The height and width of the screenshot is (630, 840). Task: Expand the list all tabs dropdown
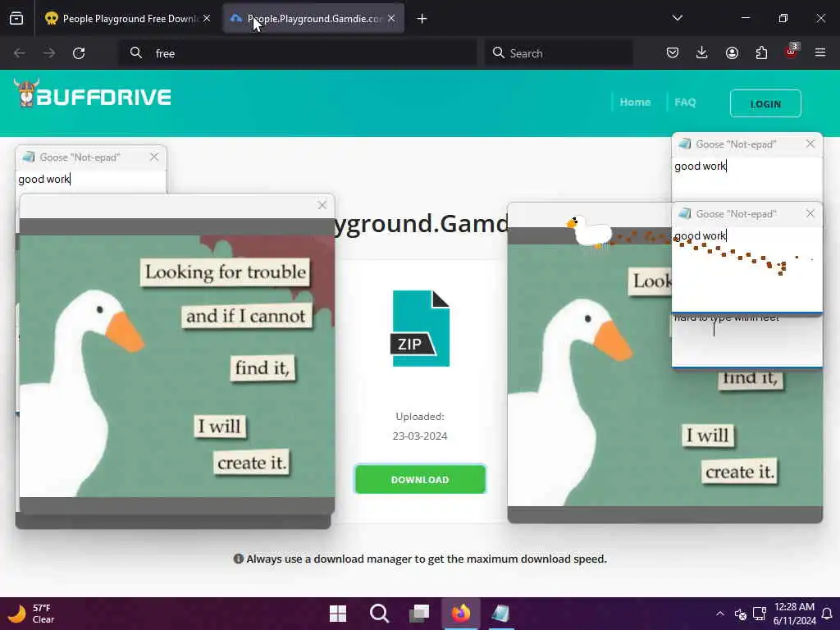click(x=677, y=18)
